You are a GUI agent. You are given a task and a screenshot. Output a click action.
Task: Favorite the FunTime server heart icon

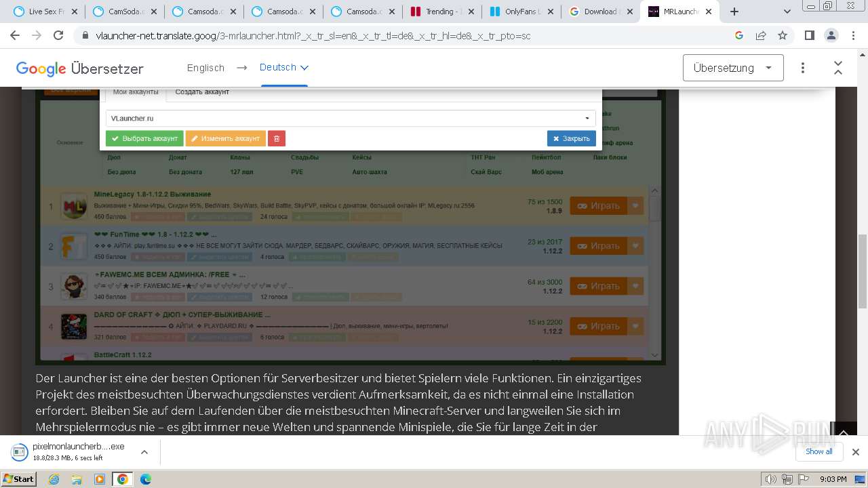pos(635,246)
